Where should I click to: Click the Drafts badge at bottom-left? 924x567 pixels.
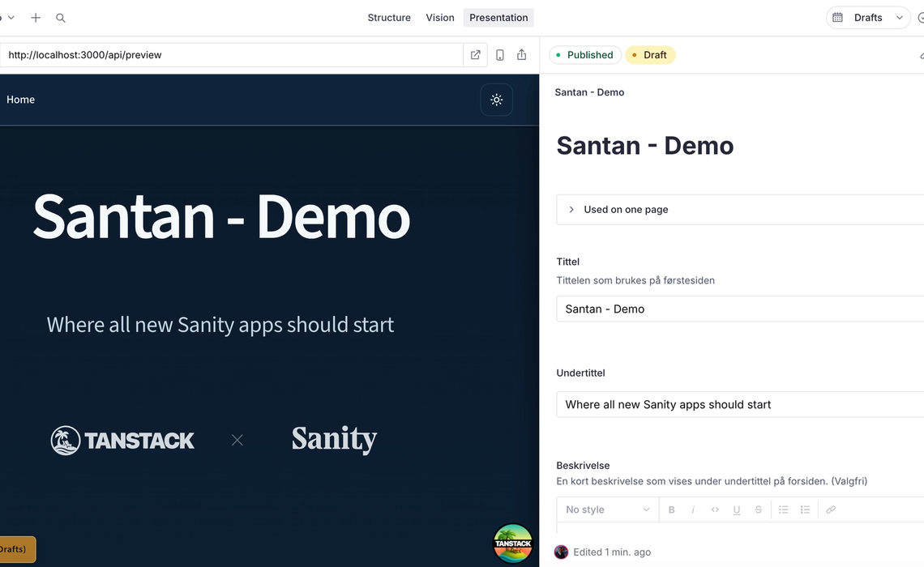[16, 549]
